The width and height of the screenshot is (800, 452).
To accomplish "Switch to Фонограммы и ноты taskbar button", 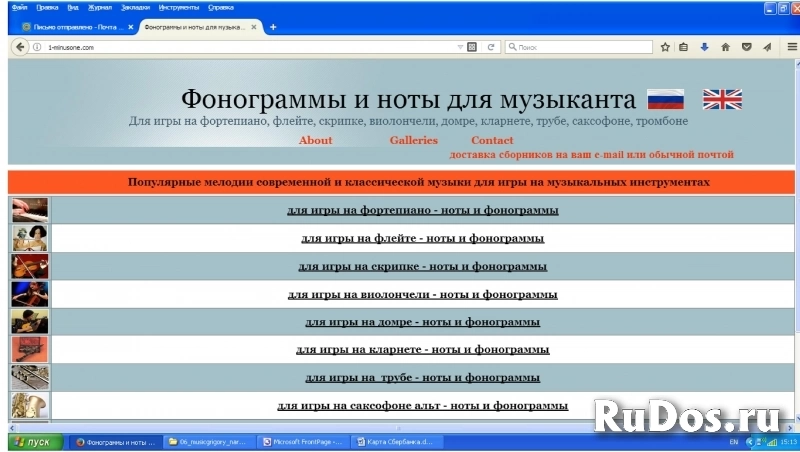I will (116, 442).
